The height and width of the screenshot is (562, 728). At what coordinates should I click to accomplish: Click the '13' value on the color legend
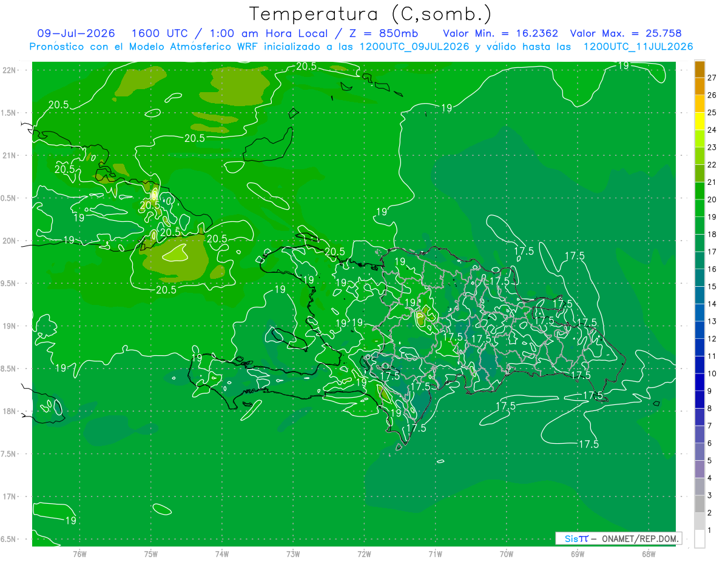712,321
